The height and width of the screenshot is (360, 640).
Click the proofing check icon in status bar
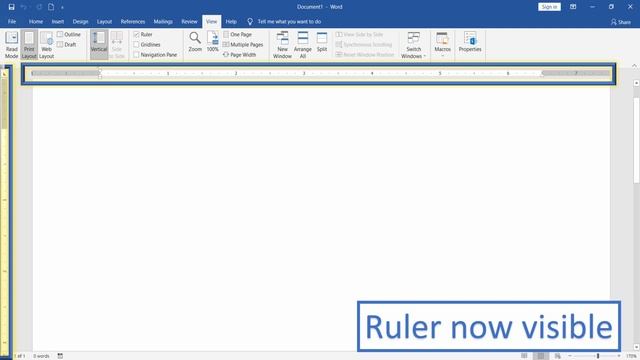click(x=60, y=356)
